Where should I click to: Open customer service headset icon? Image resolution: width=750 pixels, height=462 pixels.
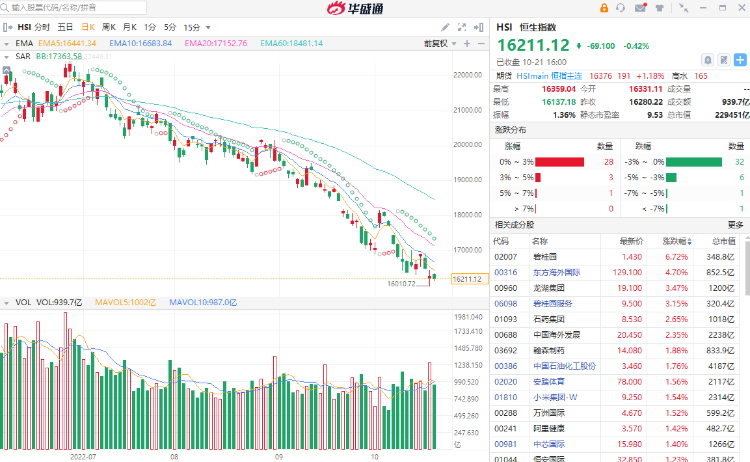point(621,8)
